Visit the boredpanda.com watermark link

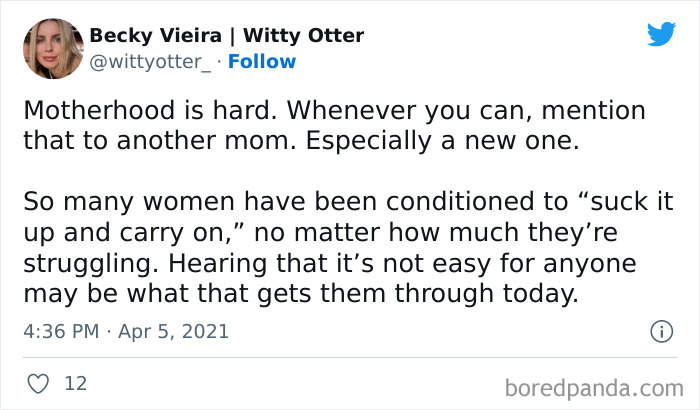tap(594, 386)
